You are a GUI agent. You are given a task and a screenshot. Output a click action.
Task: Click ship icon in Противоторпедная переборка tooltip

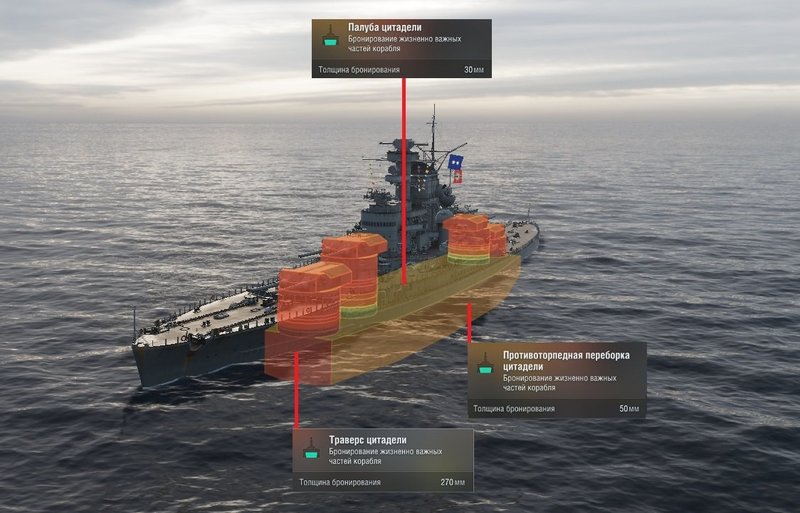coord(485,365)
